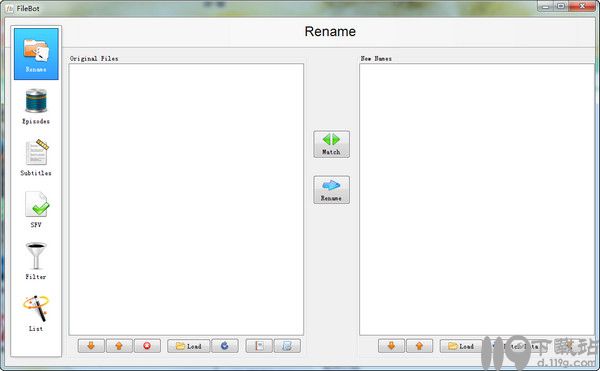Click the script document icon button
Image resolution: width=600 pixels, height=371 pixels.
point(287,346)
